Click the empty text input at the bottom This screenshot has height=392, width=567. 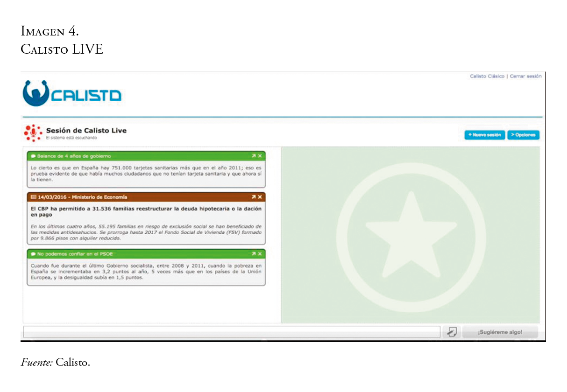pyautogui.click(x=231, y=332)
